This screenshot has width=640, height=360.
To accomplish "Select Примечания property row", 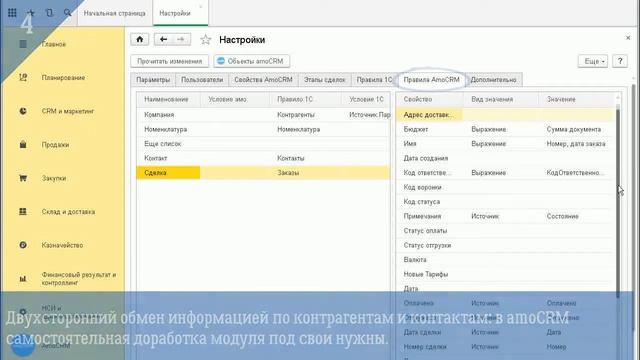I will (x=505, y=216).
